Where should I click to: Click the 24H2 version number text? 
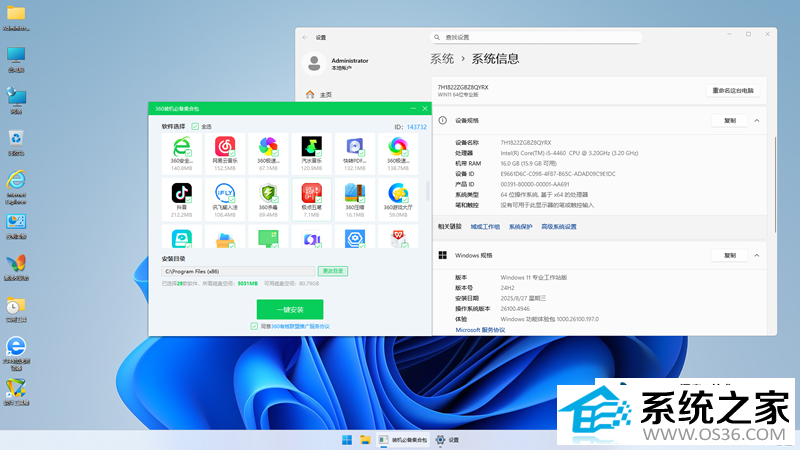click(507, 288)
